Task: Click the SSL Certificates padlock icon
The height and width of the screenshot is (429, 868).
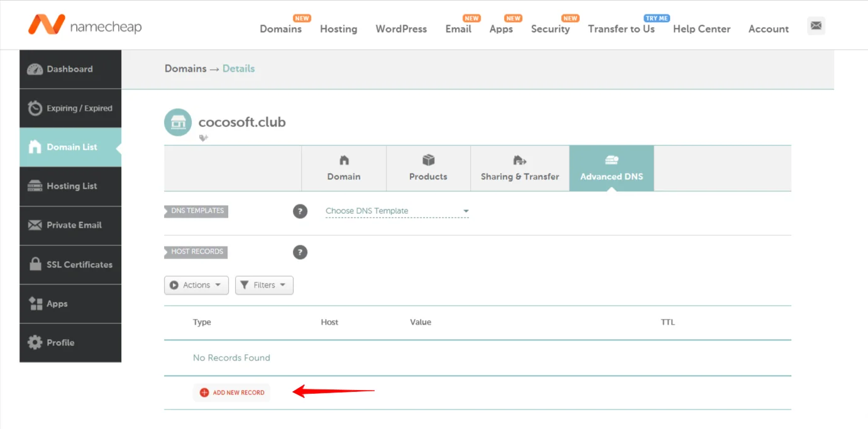Action: click(x=35, y=264)
